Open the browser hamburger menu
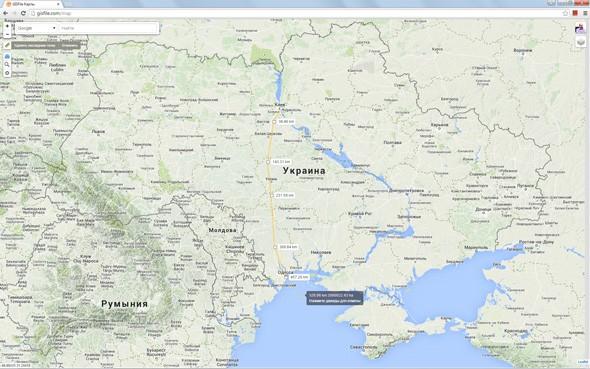590x369 pixels. click(585, 13)
